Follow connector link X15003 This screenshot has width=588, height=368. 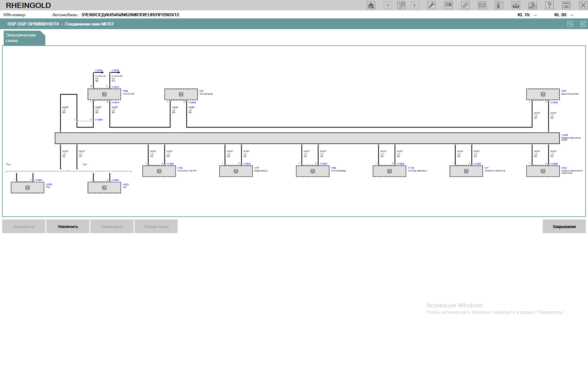coord(115,70)
